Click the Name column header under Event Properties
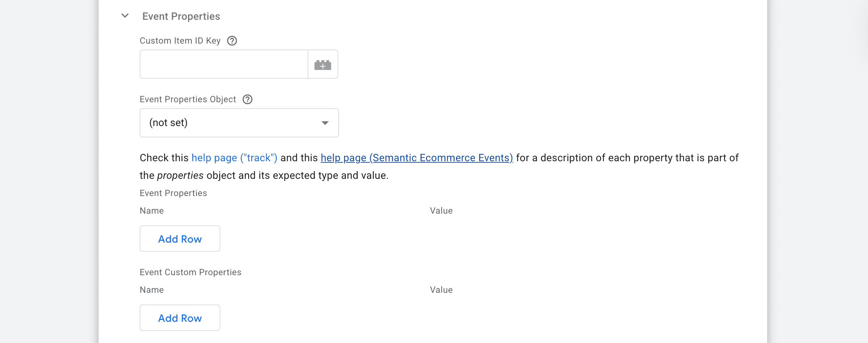Viewport: 868px width, 343px height. tap(151, 210)
